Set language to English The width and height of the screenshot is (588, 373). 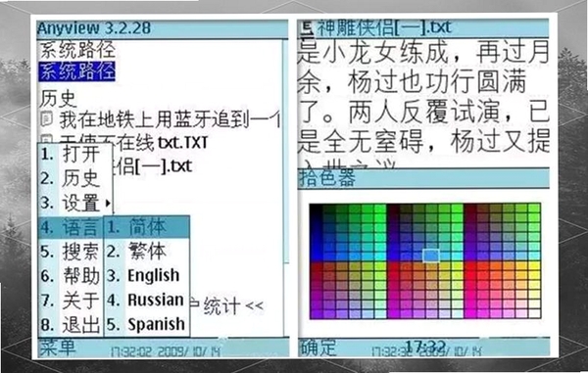coord(147,276)
